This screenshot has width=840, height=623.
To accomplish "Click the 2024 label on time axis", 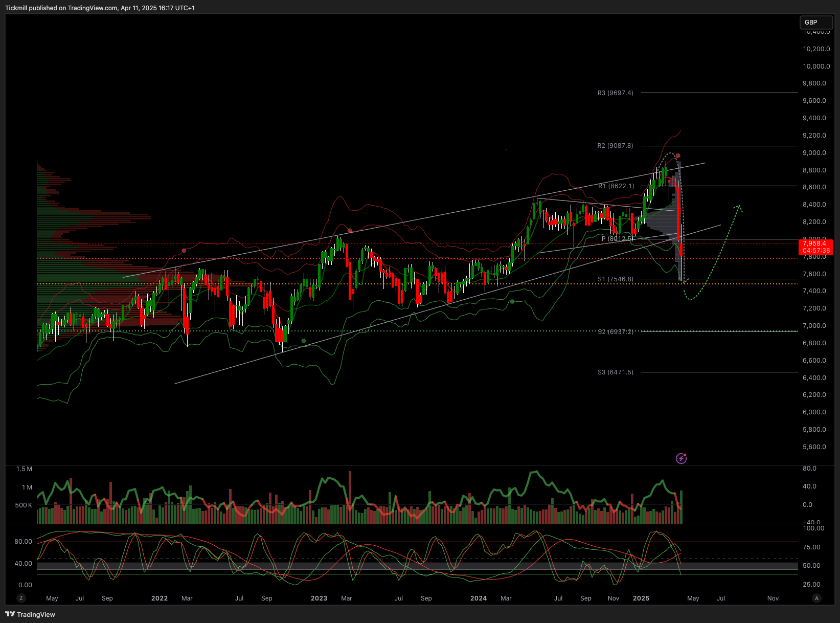I will coord(479,598).
